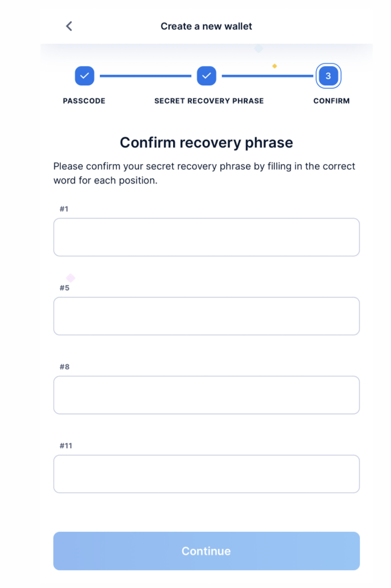Select the PASSCODE step label
Viewport: 391px width, 588px height.
84,101
